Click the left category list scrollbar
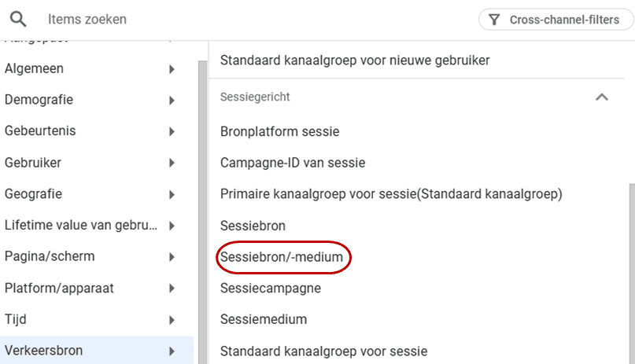The image size is (635, 364). [202, 212]
